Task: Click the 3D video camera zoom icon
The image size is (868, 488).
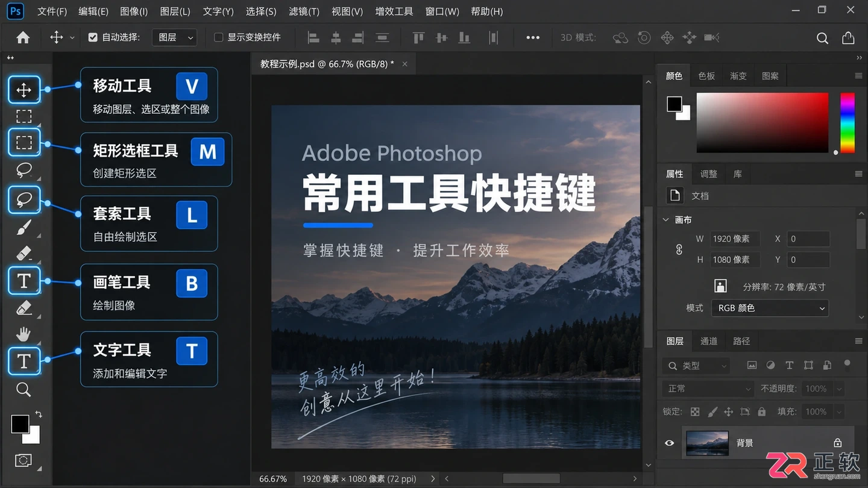Action: point(712,38)
